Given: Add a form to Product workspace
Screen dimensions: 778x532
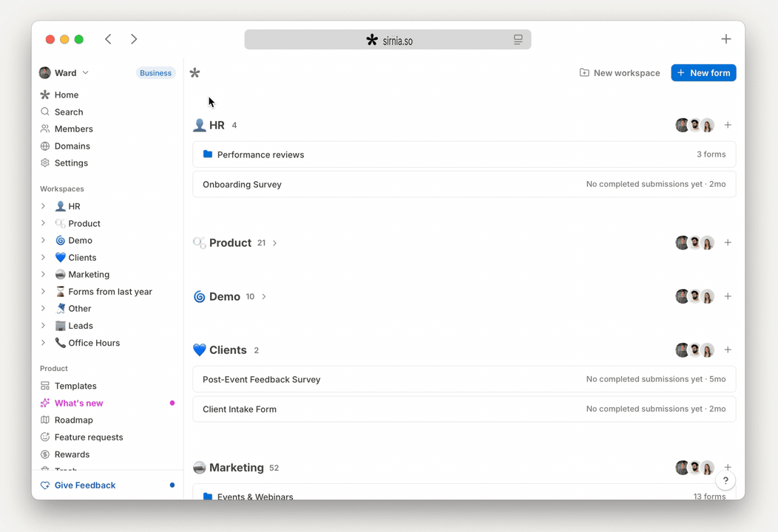Looking at the screenshot, I should [x=728, y=242].
